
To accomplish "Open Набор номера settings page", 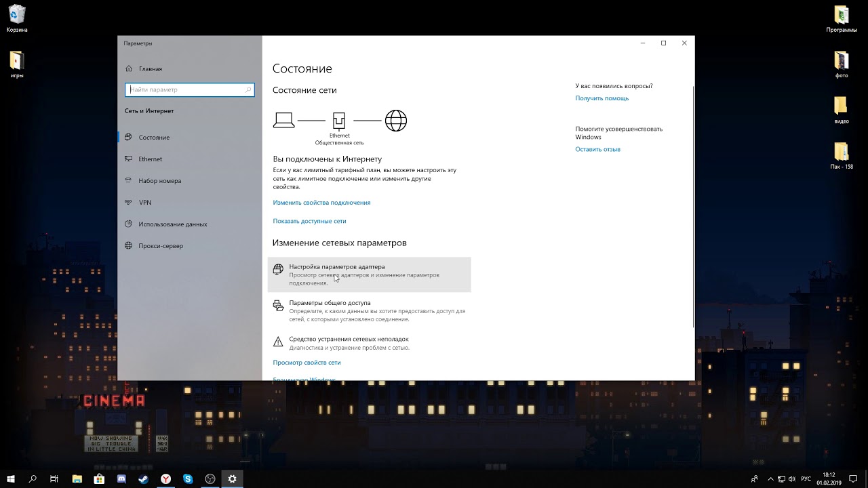I will 189,180.
